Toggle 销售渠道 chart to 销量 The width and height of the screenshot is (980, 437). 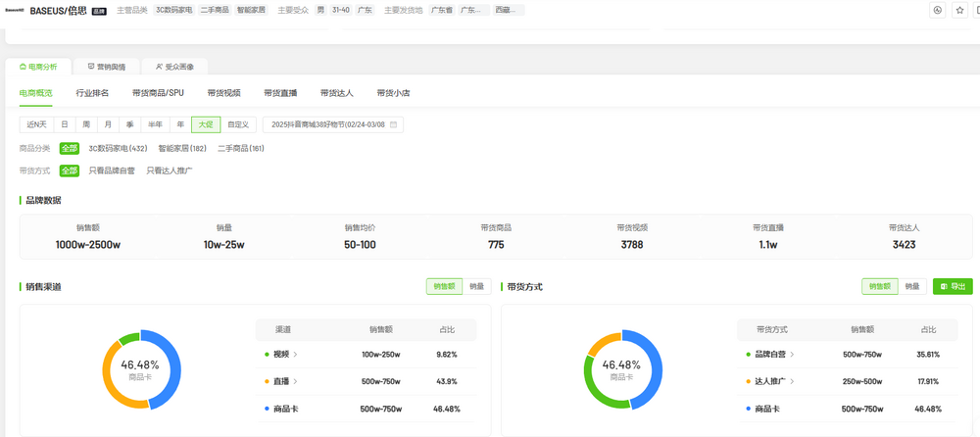476,286
